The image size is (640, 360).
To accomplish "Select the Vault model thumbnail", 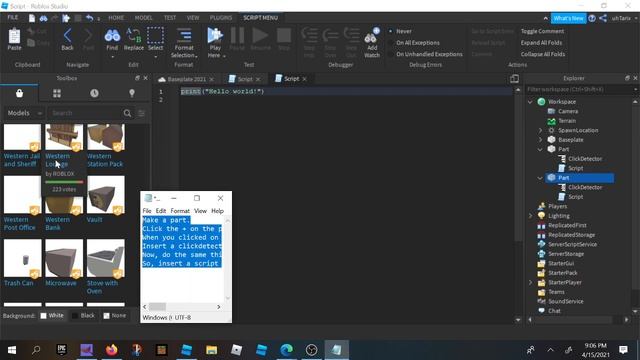I will coord(106,195).
